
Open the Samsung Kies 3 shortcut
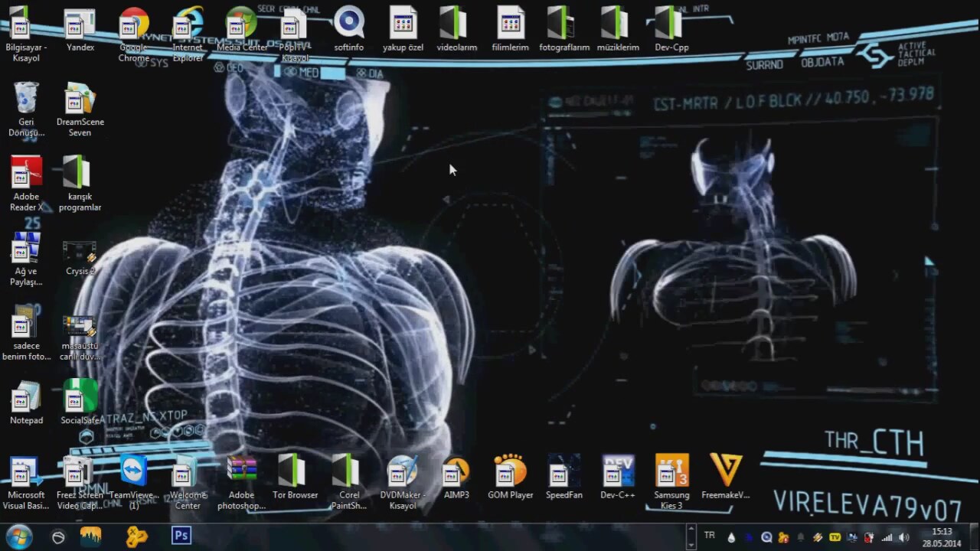[671, 483]
